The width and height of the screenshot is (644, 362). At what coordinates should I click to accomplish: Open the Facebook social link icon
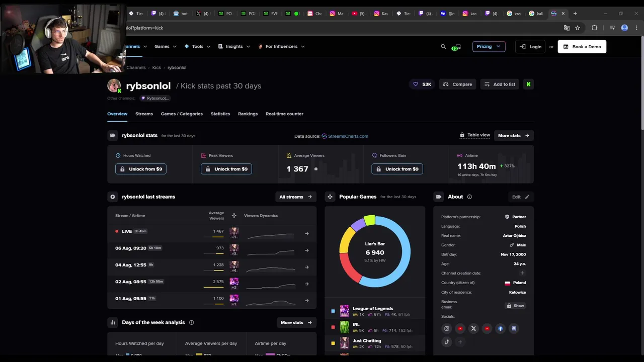(x=500, y=328)
